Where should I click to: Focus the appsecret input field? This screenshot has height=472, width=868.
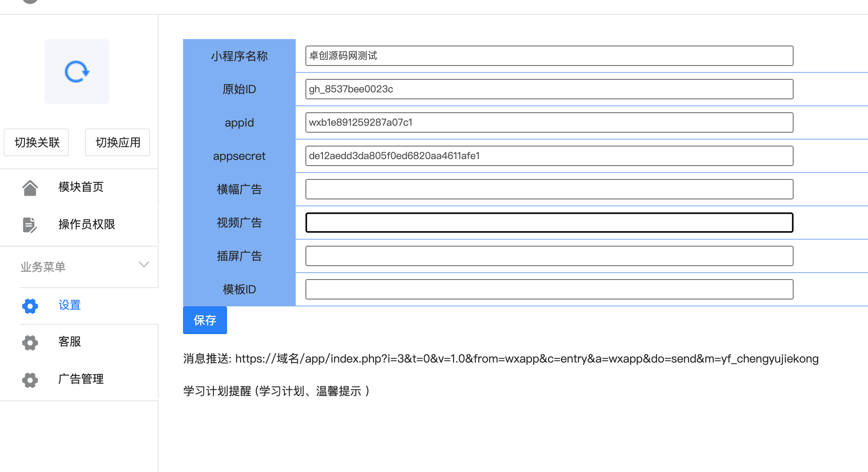tap(549, 156)
